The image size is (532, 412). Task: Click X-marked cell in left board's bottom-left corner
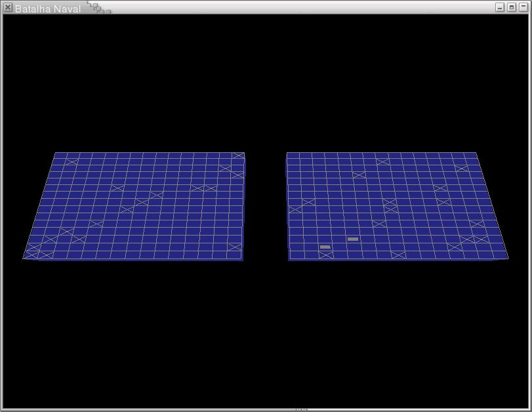point(31,255)
